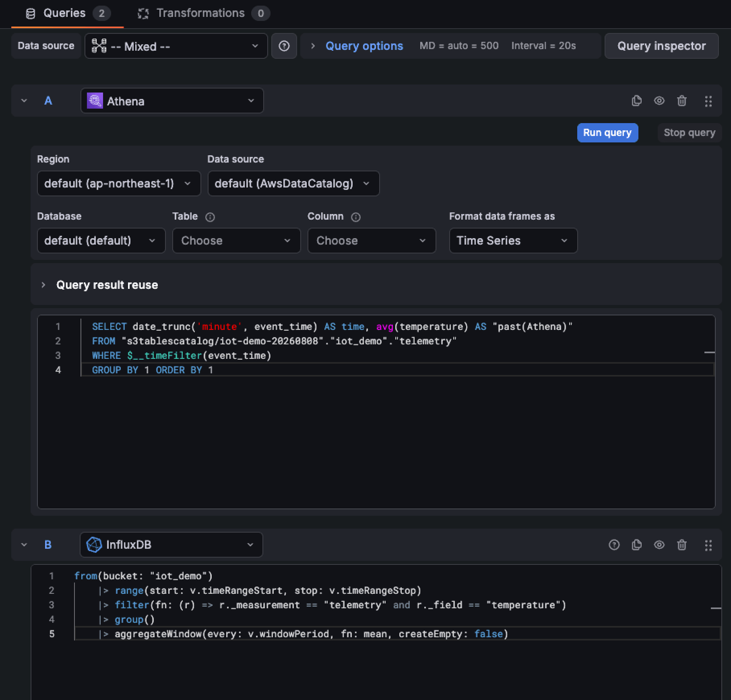The width and height of the screenshot is (731, 700).
Task: Click the Queries count badge 2
Action: pyautogui.click(x=102, y=14)
